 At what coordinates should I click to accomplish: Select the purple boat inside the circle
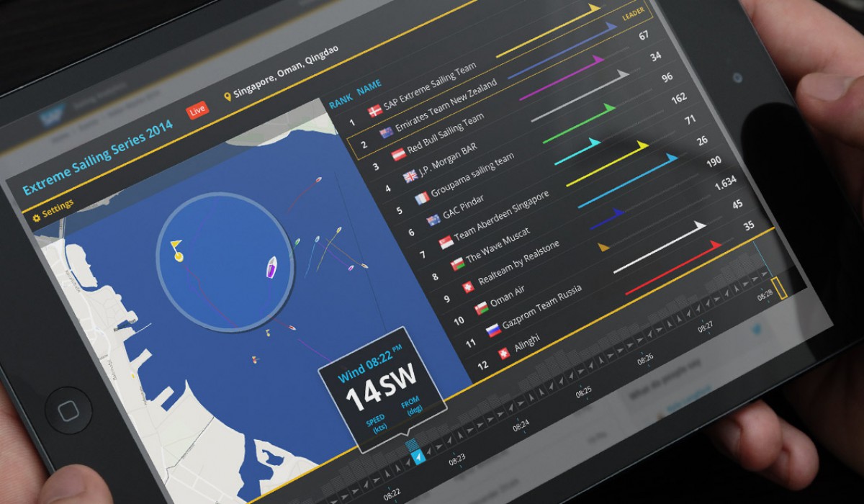tap(271, 266)
